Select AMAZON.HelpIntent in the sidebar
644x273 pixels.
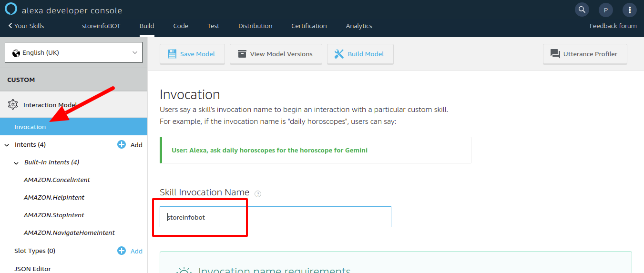[54, 197]
